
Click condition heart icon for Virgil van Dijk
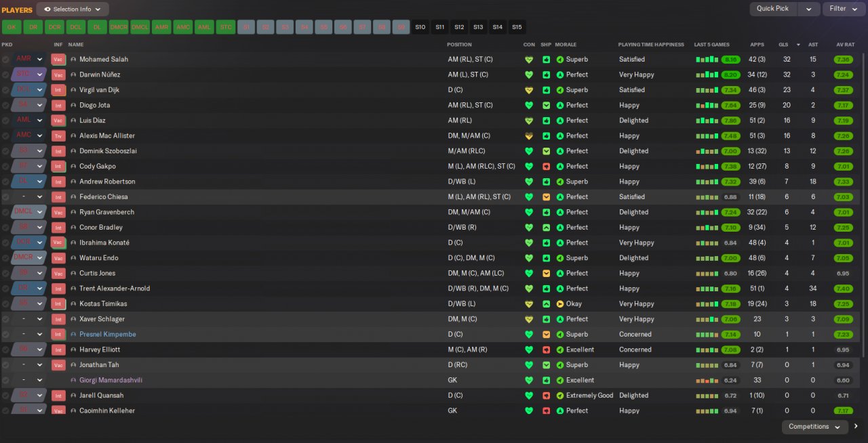pyautogui.click(x=529, y=90)
